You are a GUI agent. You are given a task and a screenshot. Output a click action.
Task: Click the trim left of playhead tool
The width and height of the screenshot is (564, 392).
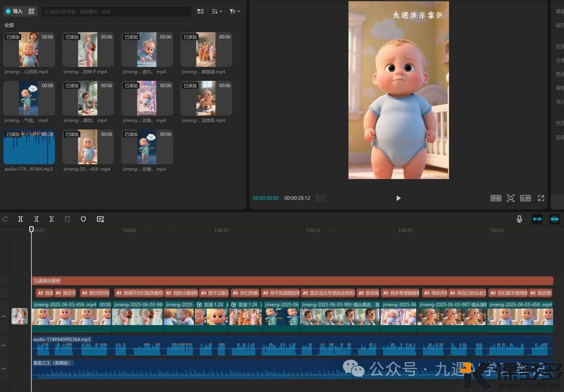tap(37, 219)
